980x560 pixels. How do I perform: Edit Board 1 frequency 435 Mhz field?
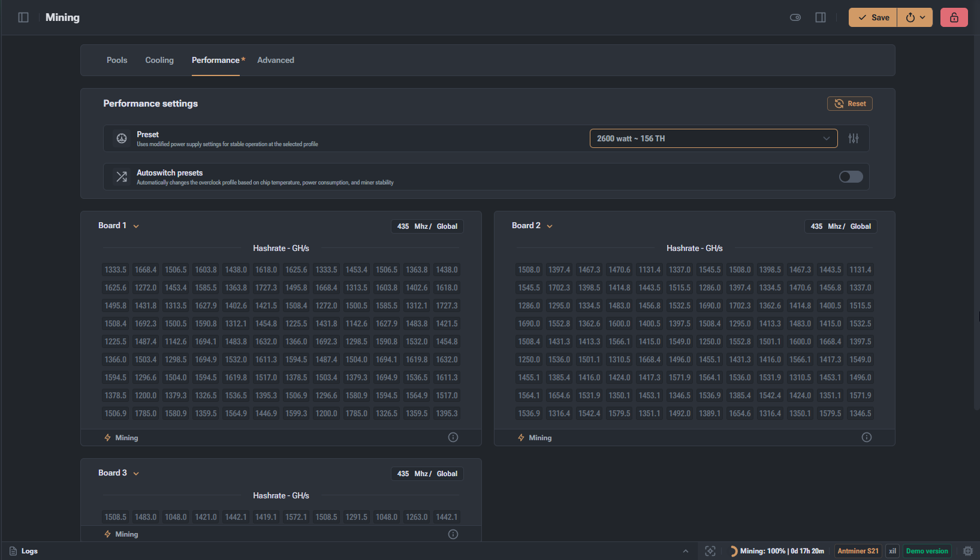click(x=427, y=226)
